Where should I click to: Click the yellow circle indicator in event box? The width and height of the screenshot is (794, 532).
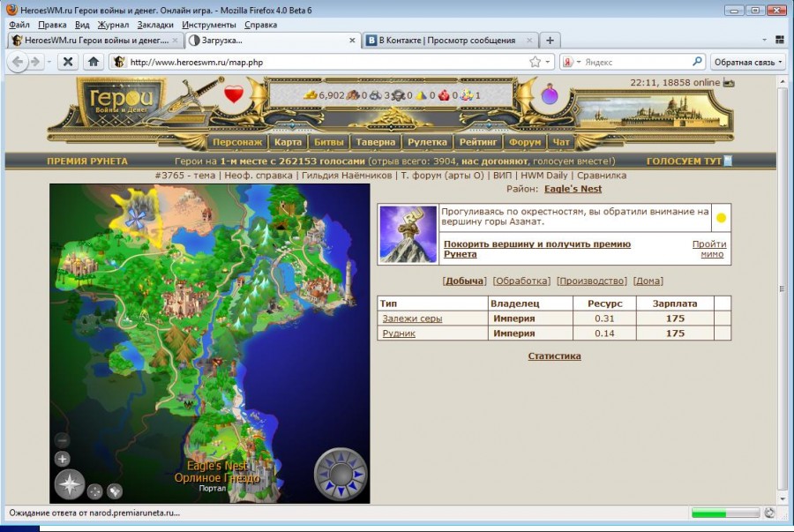(x=721, y=218)
